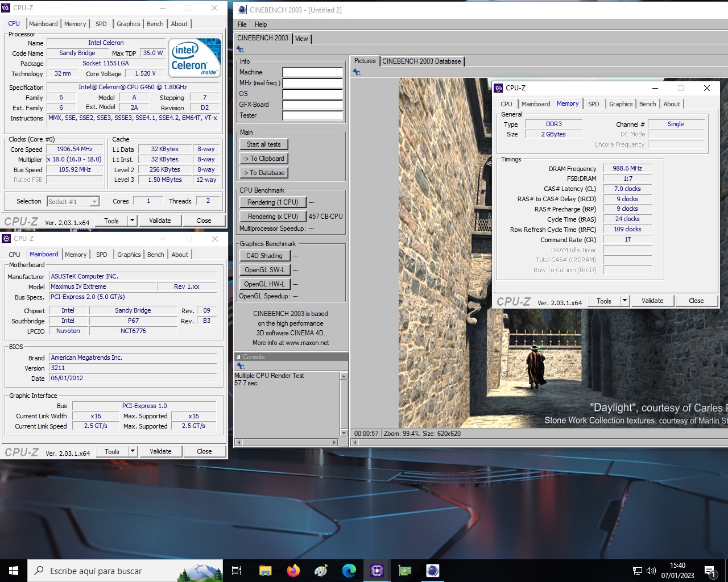
Task: Run the OpenGL HW-L benchmark
Action: click(x=264, y=284)
